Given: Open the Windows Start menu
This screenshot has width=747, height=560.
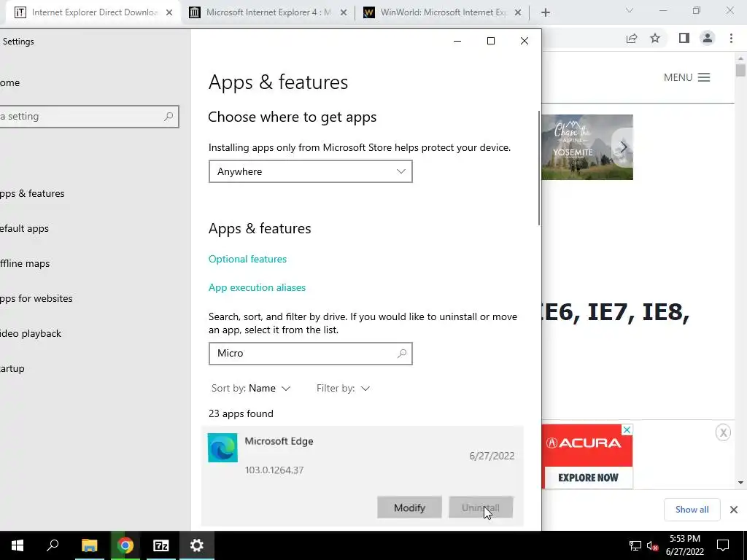Looking at the screenshot, I should point(18,545).
